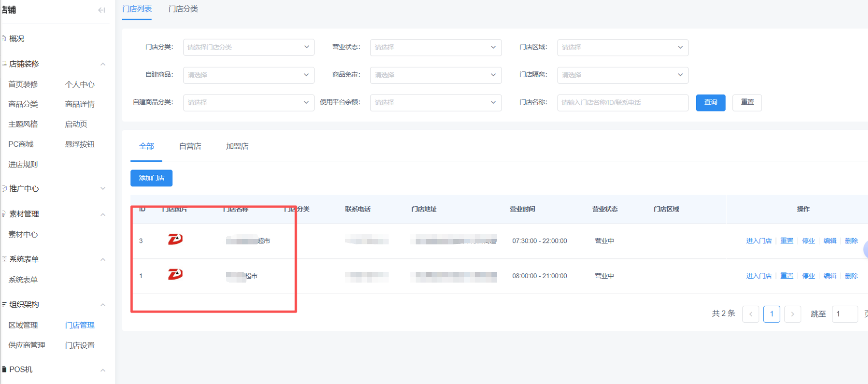Click store logo thumbnail for ID 3
The width and height of the screenshot is (868, 384).
[175, 240]
